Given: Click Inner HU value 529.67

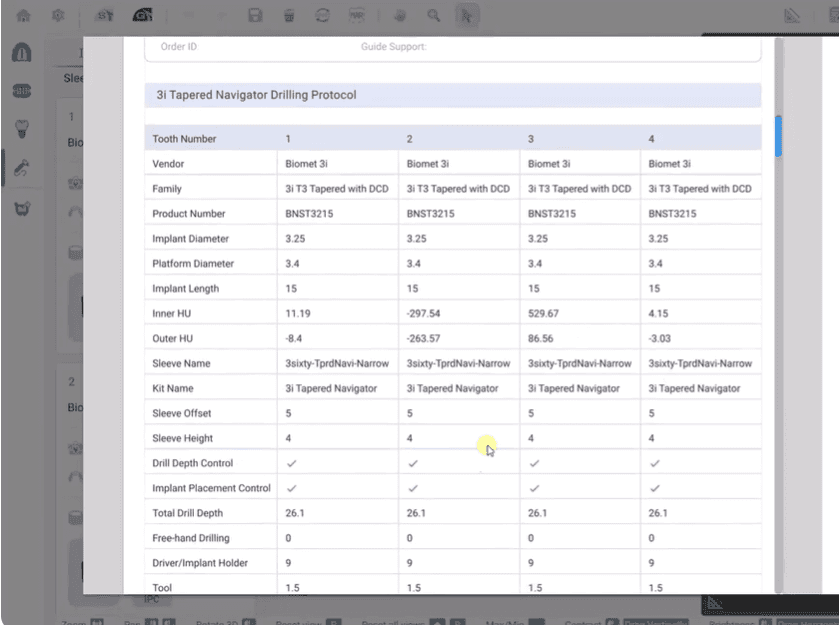Looking at the screenshot, I should click(543, 314).
